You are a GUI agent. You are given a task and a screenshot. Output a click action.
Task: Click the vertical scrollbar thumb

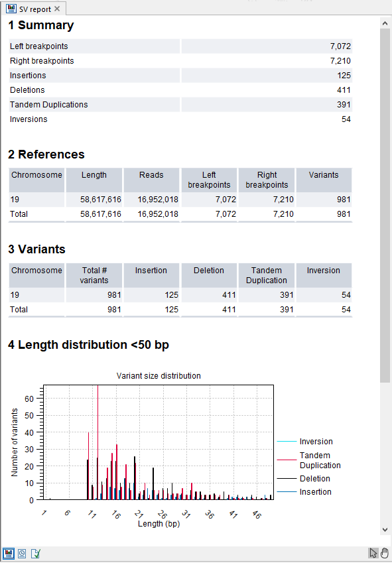[385, 206]
